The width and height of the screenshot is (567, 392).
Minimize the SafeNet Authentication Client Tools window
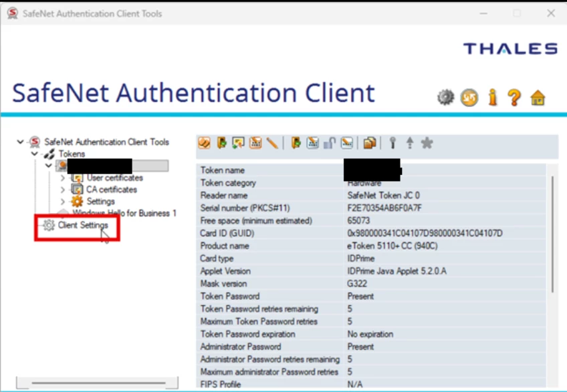(483, 13)
